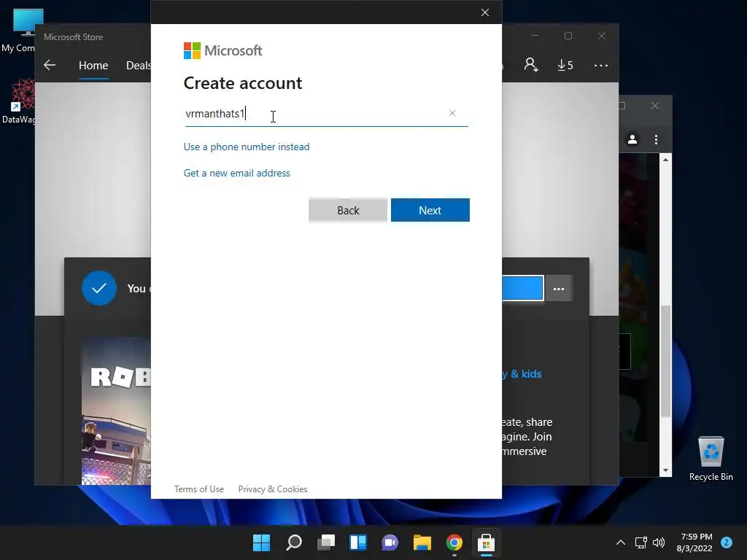Select the Recycle Bin desktop icon
747x560 pixels.
pos(711,459)
